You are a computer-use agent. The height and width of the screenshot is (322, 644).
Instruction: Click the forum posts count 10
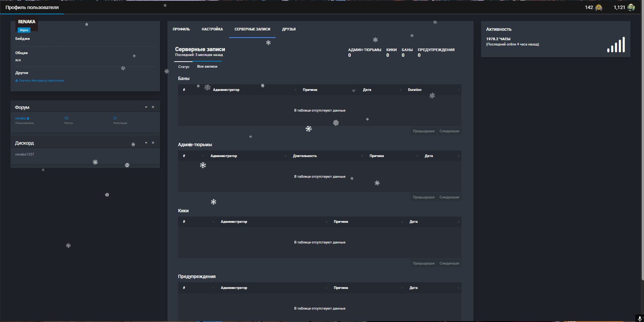click(66, 118)
